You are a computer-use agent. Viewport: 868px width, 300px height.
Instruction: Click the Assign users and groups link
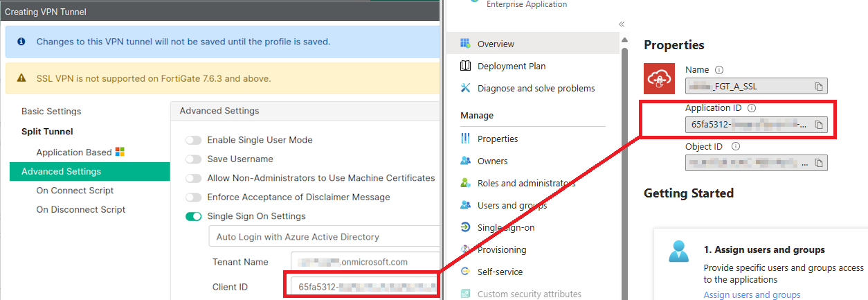click(752, 294)
